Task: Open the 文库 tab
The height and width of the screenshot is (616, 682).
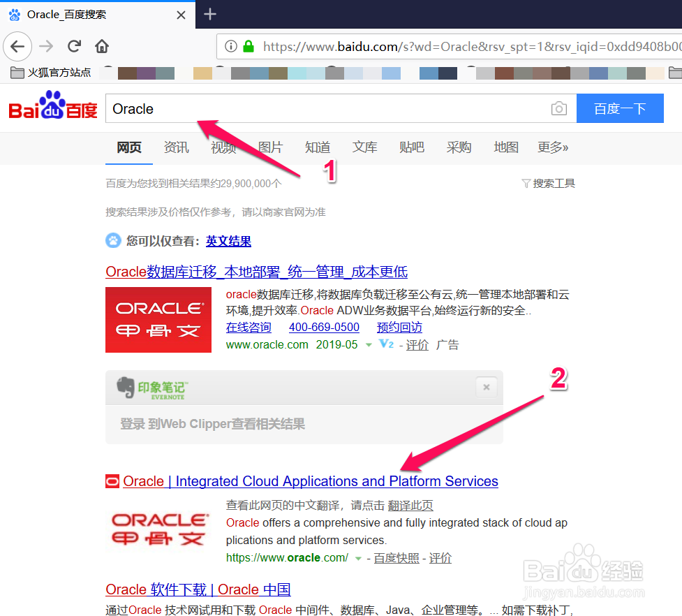Action: pos(364,147)
